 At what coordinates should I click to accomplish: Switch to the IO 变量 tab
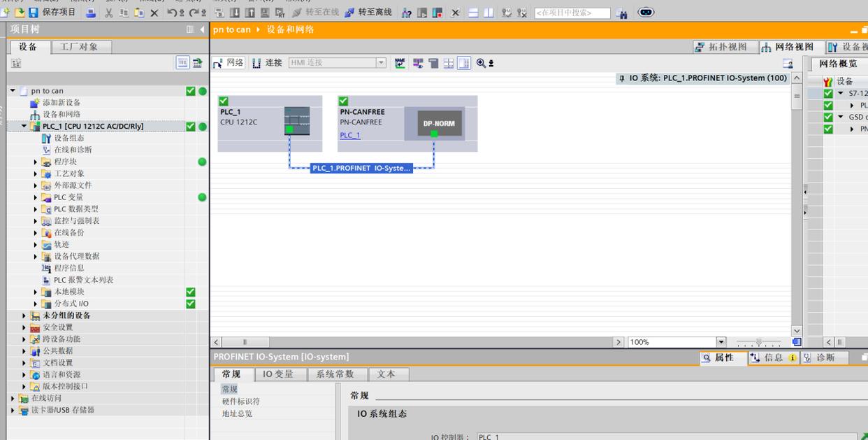[x=277, y=374]
